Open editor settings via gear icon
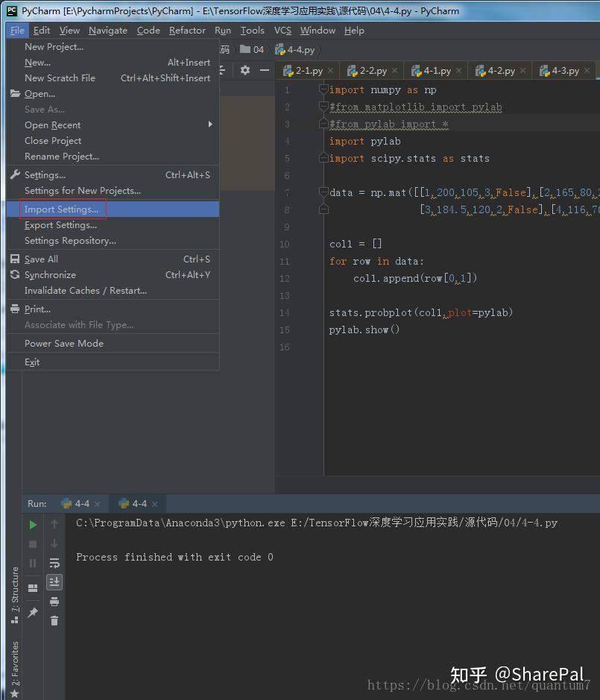This screenshot has height=700, width=600. (245, 69)
